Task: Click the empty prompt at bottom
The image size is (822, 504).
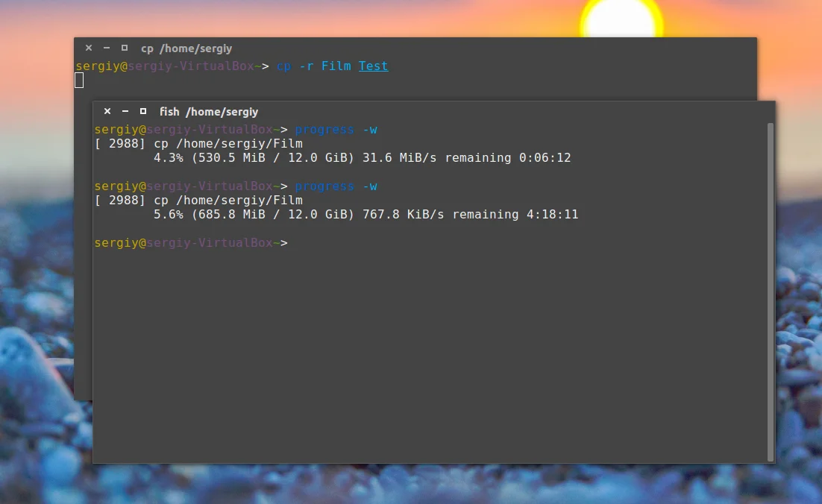Action: (191, 242)
